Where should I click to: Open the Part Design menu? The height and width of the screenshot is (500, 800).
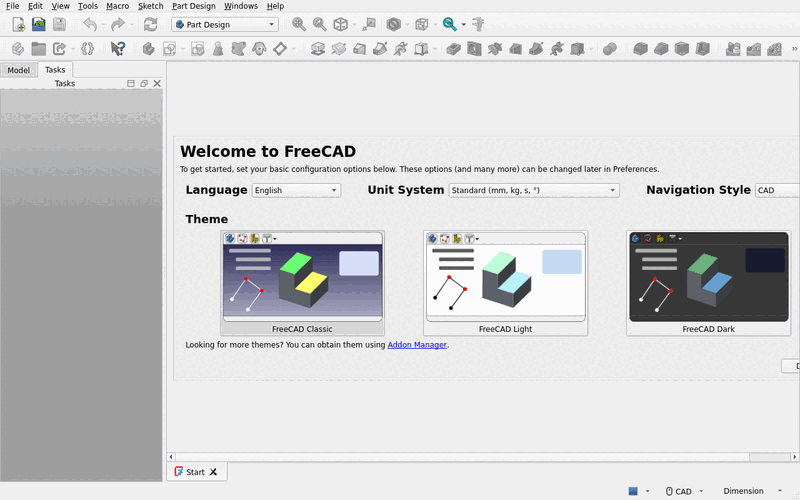click(x=193, y=6)
